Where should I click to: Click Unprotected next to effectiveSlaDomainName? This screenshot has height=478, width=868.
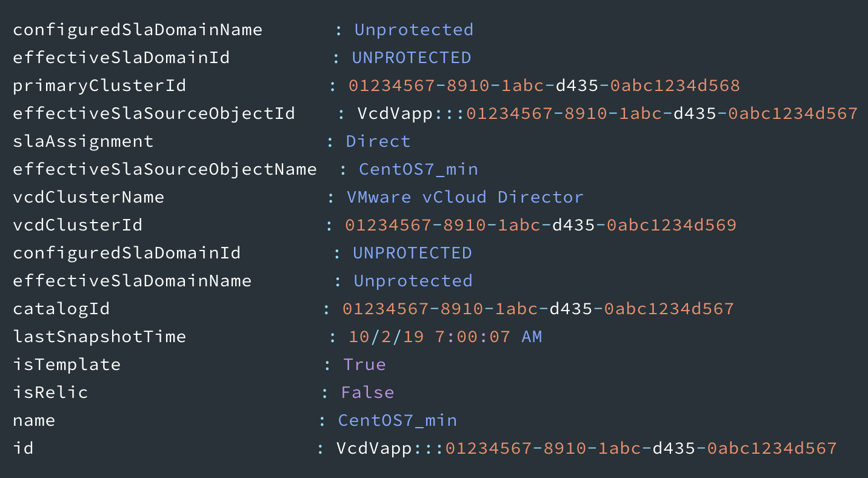(x=413, y=281)
